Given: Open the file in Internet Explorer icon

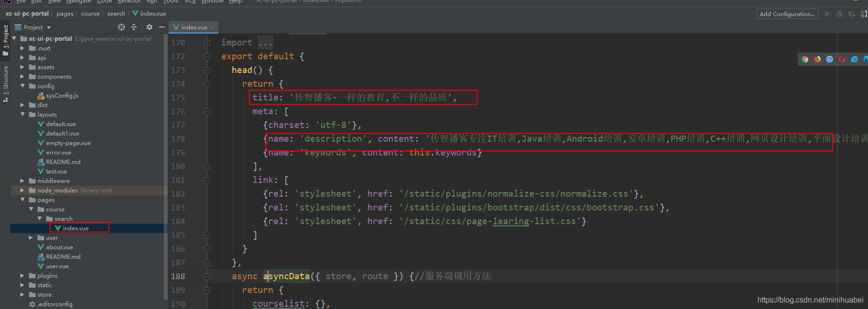Looking at the screenshot, I should (854, 59).
